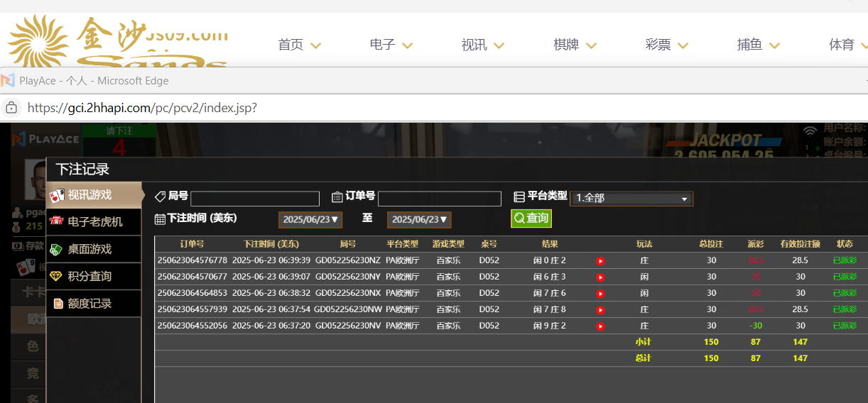Click the 局号 input field
The height and width of the screenshot is (403, 868).
coord(254,199)
